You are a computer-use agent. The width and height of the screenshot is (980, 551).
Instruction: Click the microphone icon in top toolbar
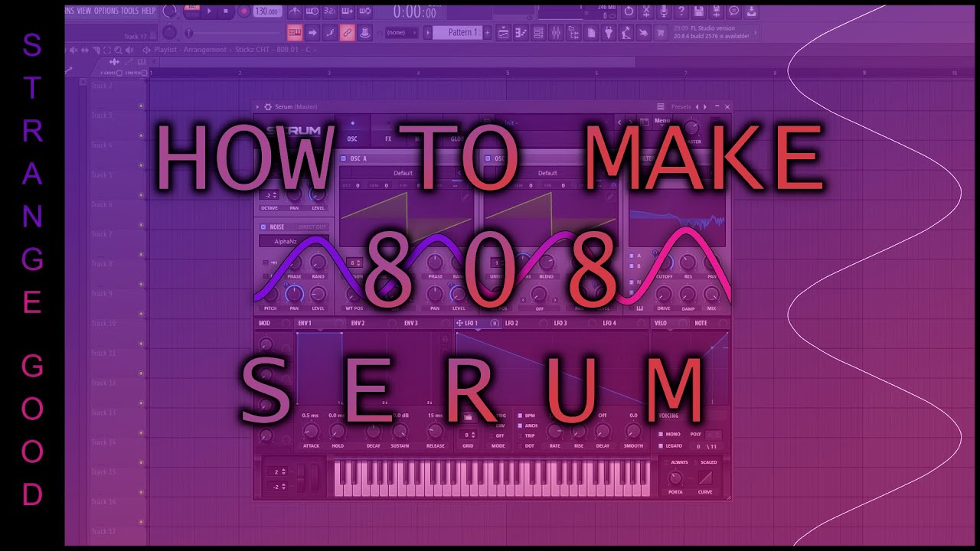click(x=664, y=11)
